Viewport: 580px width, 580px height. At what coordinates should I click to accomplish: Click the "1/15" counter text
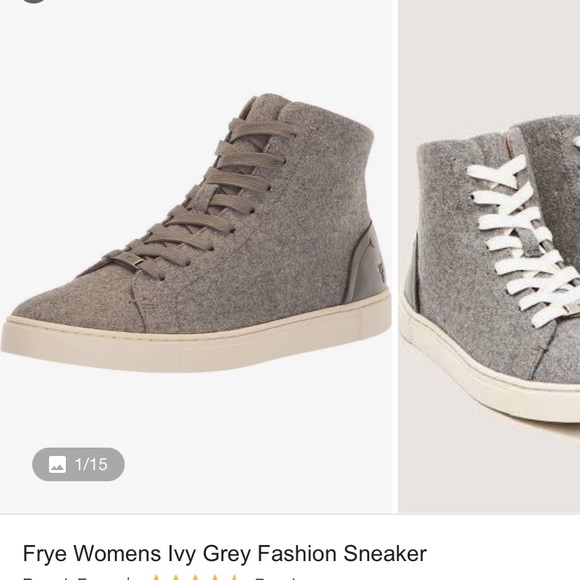(x=91, y=464)
